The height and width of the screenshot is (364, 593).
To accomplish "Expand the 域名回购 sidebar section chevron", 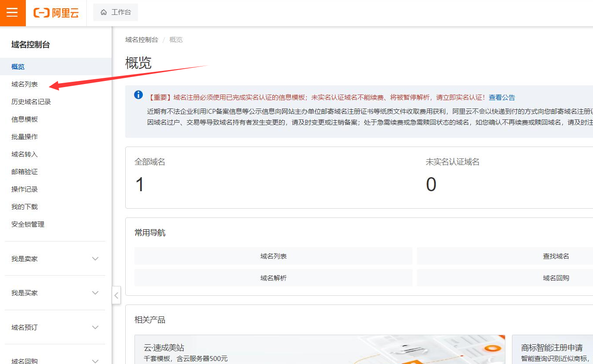I will pyautogui.click(x=95, y=361).
